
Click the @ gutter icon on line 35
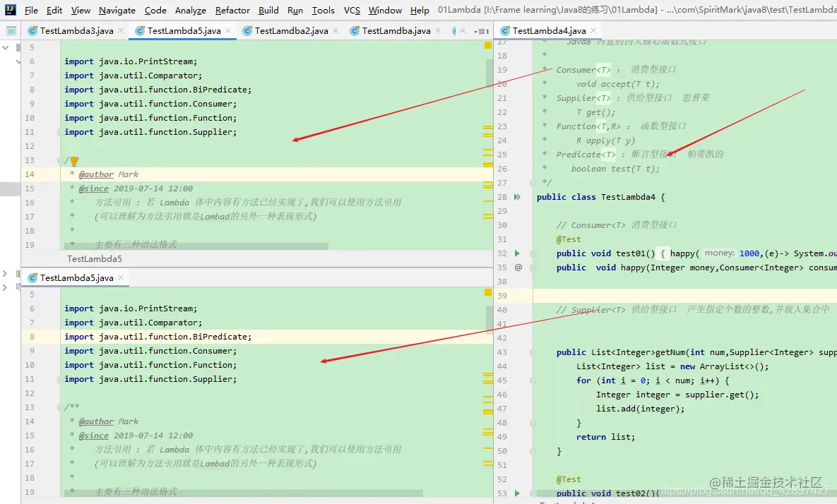coord(518,268)
